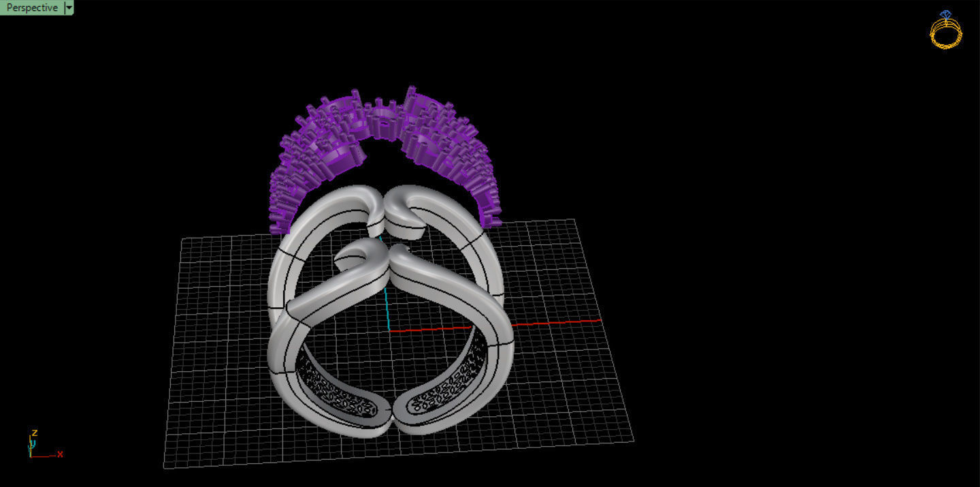Select the gray ring shank model
This screenshot has width=980, height=487.
pos(390,311)
